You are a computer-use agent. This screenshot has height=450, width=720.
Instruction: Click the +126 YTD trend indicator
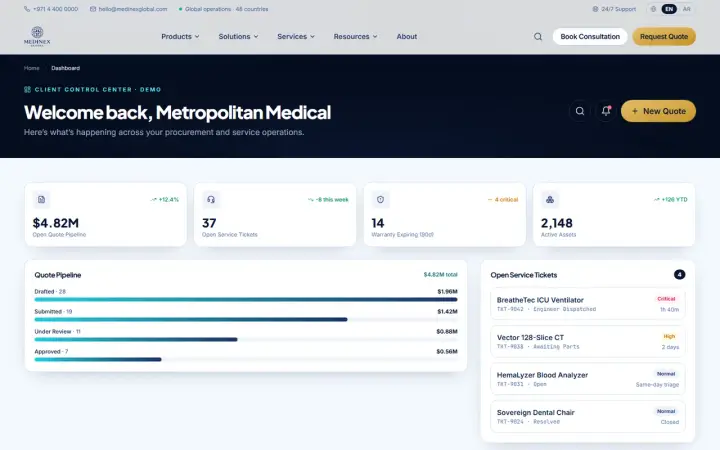pos(670,199)
